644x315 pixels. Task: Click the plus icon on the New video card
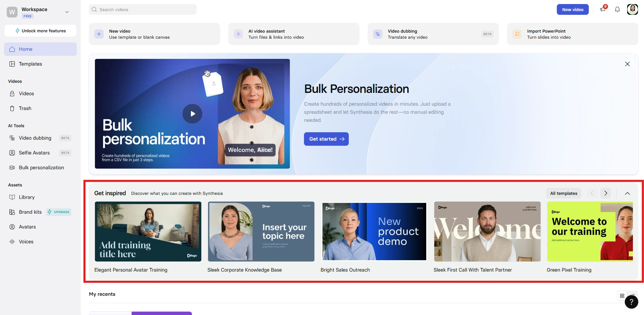click(99, 34)
